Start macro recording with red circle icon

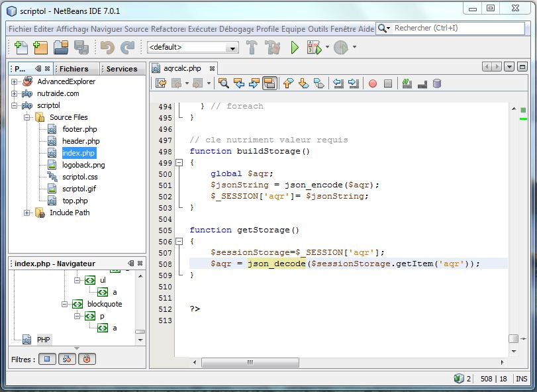[373, 83]
